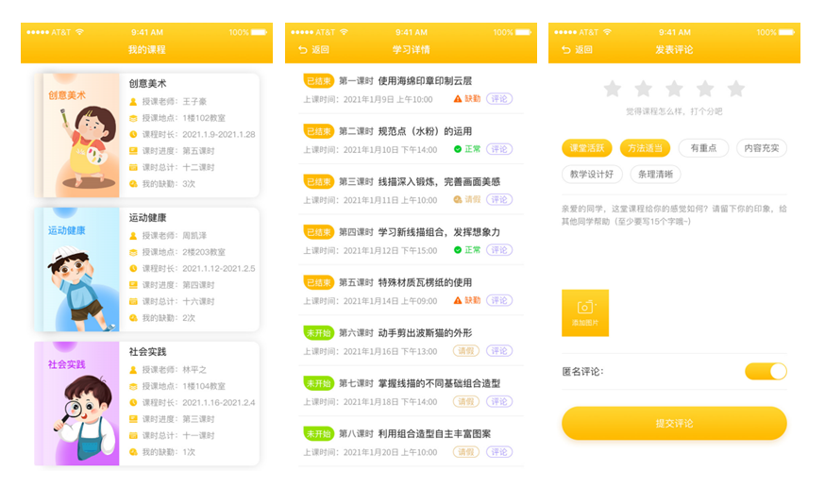825x504 pixels.
Task: Select the 内容充实 tag
Action: pyautogui.click(x=761, y=148)
